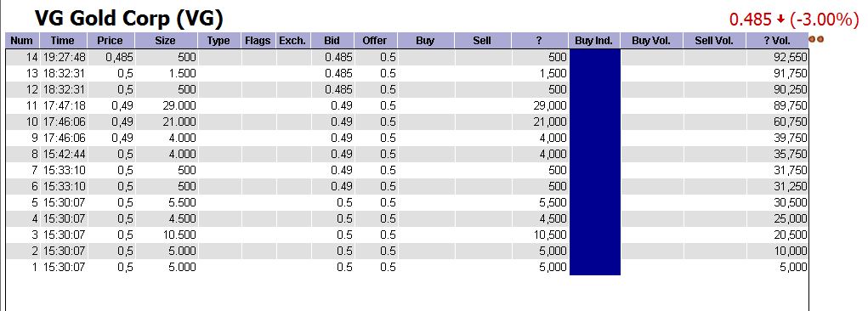
Task: Sort by the Bid column header
Action: (332, 41)
